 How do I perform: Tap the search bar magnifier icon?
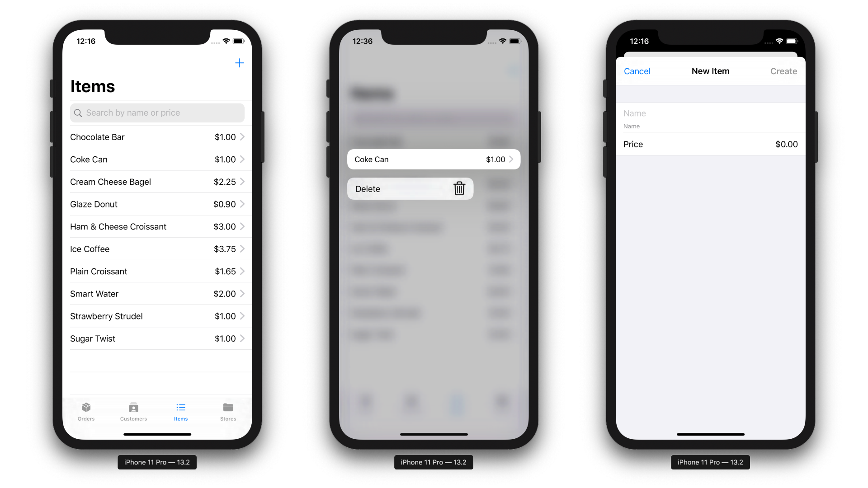coord(78,113)
